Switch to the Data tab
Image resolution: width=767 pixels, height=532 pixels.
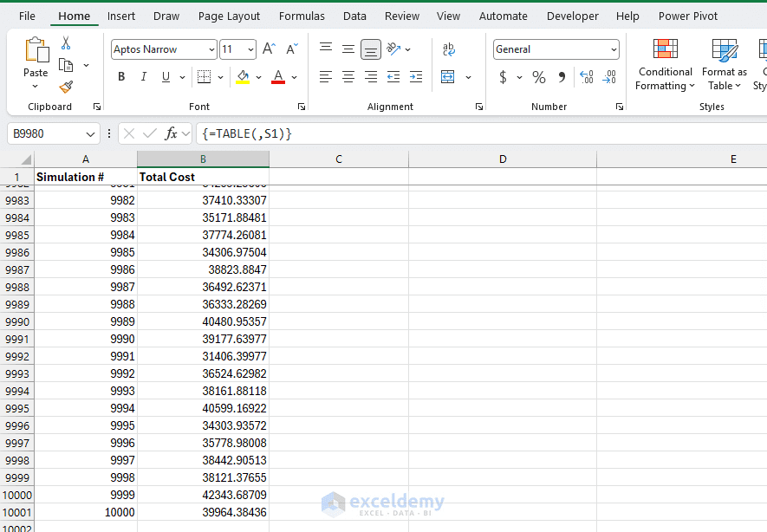pyautogui.click(x=354, y=16)
